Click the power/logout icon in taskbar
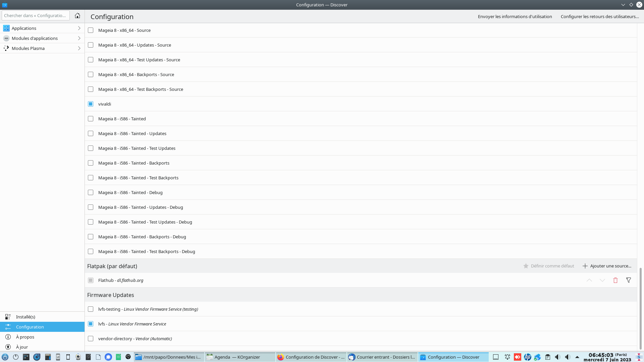644x362 pixels. click(x=15, y=357)
